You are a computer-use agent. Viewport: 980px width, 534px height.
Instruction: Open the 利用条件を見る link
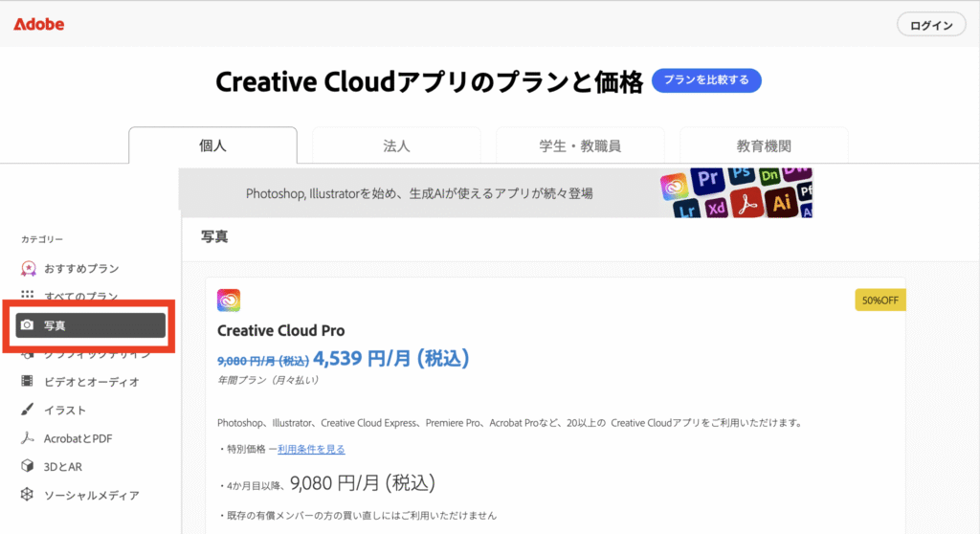(x=311, y=449)
